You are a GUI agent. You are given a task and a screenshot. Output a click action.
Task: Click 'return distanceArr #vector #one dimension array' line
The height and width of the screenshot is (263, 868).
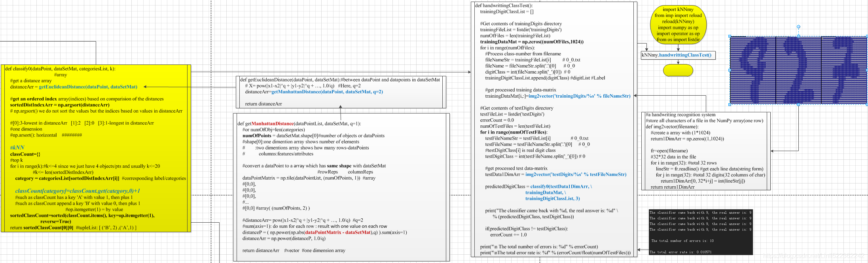pyautogui.click(x=294, y=251)
